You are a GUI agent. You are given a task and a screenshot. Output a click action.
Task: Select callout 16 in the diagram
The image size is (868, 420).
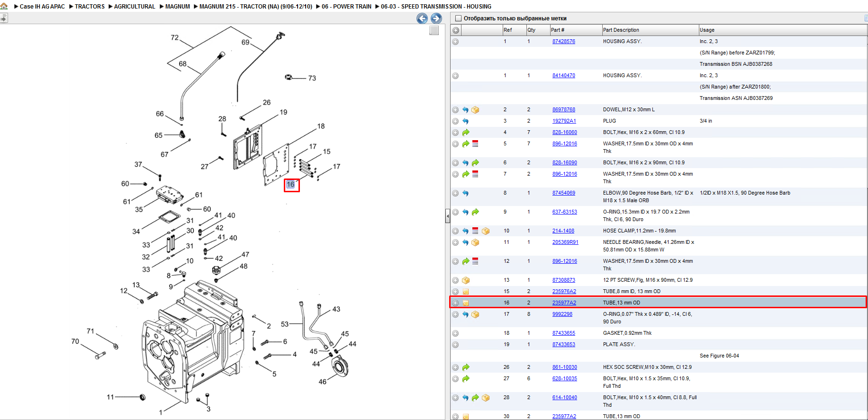(x=291, y=185)
